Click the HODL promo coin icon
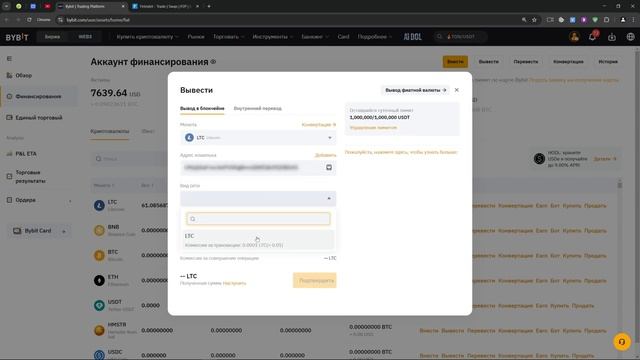The image size is (640, 360). [539, 159]
